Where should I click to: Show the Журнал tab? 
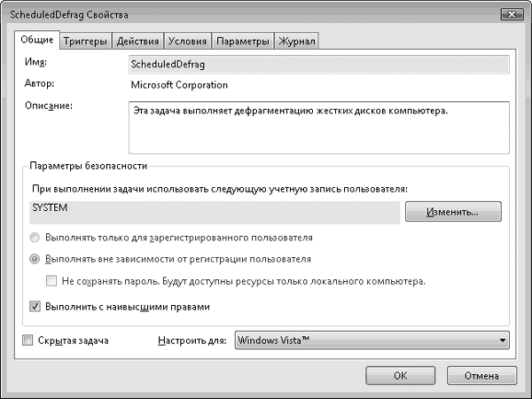pos(295,42)
